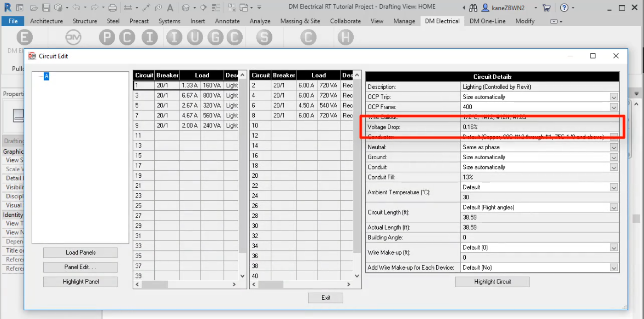Click down arrow of left circuit table scrollbar
This screenshot has height=319, width=644.
tap(243, 276)
